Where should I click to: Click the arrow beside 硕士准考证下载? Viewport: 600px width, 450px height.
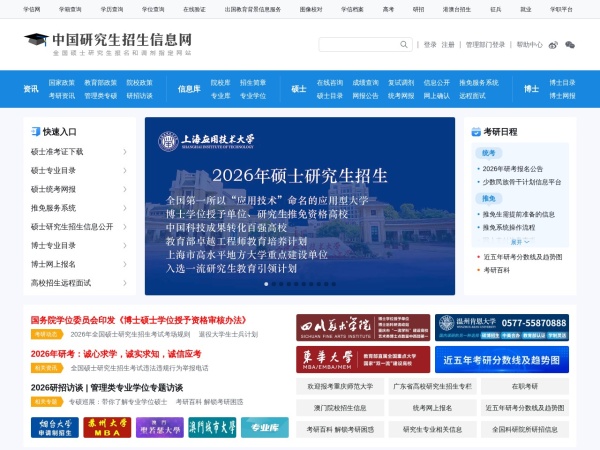pyautogui.click(x=125, y=151)
